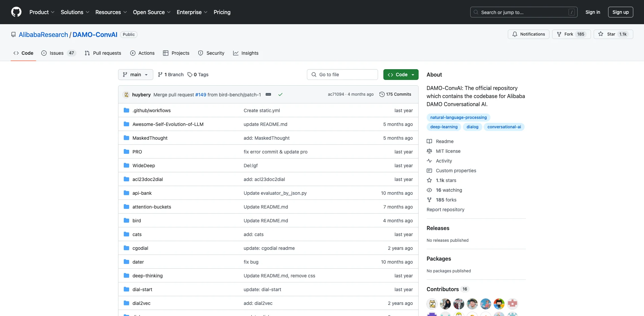
Task: Switch to the Issues tab
Action: click(59, 53)
